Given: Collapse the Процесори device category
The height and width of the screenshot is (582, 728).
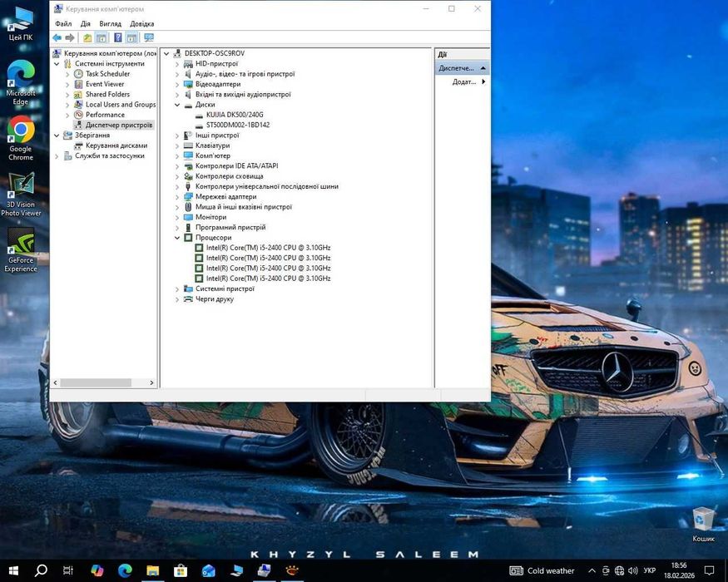Looking at the screenshot, I should 177,238.
